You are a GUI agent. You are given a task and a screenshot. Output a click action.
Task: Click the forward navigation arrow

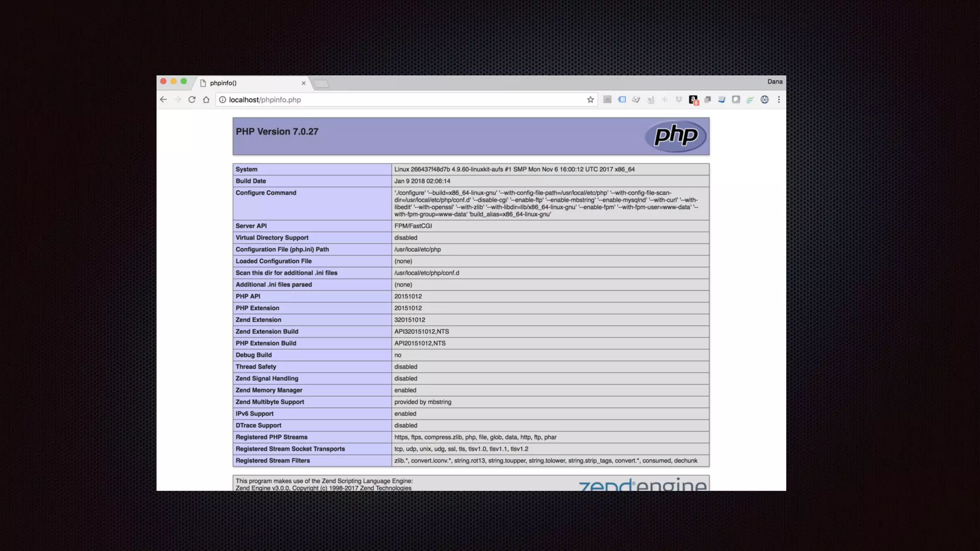tap(178, 99)
